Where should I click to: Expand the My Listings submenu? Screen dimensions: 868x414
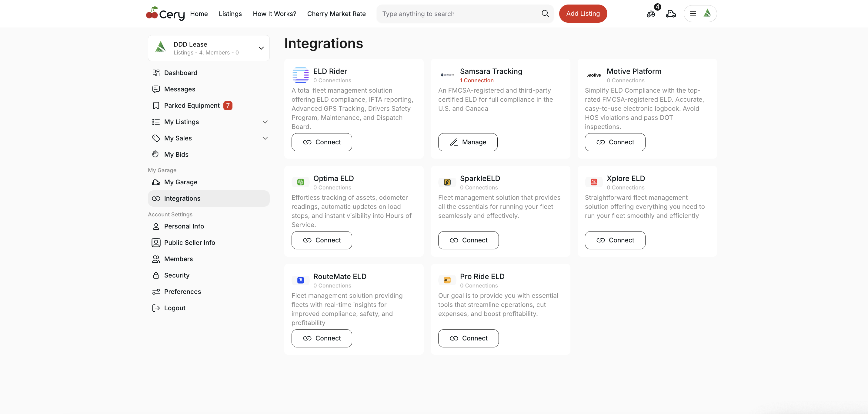[x=265, y=122]
